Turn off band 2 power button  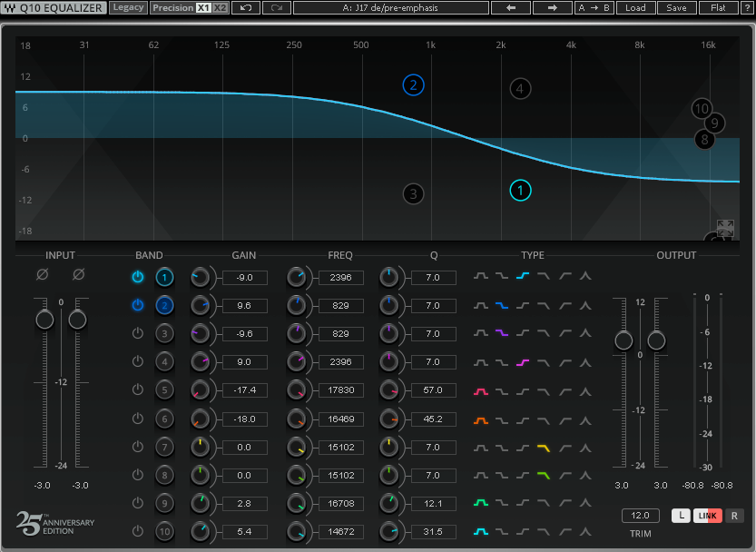click(138, 305)
